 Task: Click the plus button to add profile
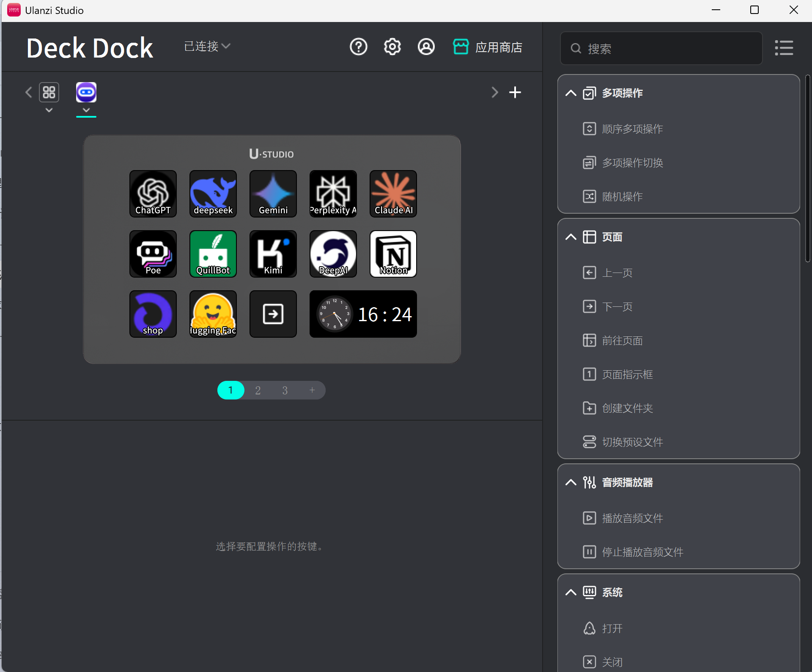[x=515, y=92]
